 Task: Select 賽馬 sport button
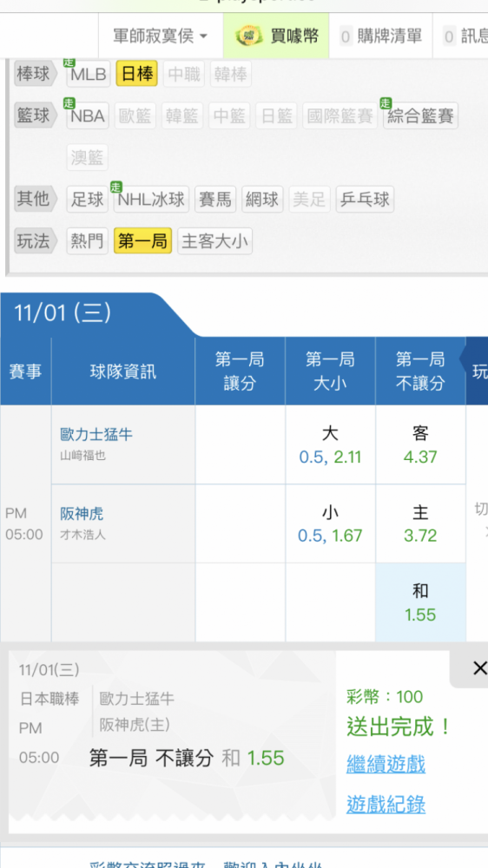pos(215,199)
